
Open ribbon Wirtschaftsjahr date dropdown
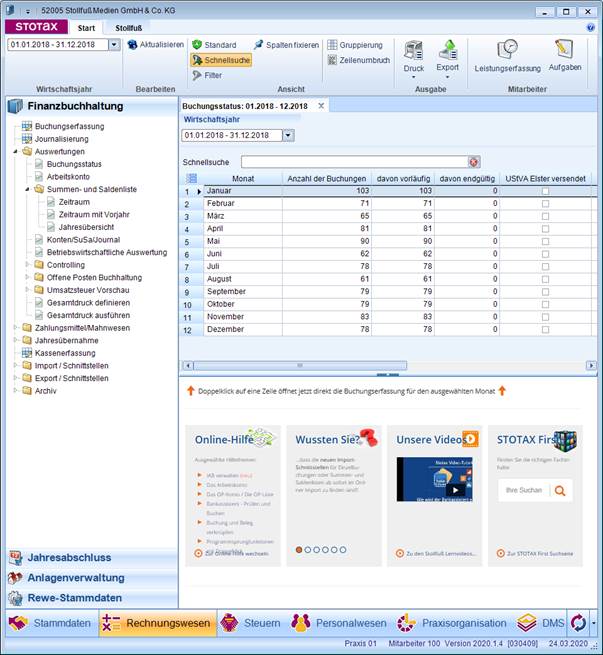[x=114, y=45]
